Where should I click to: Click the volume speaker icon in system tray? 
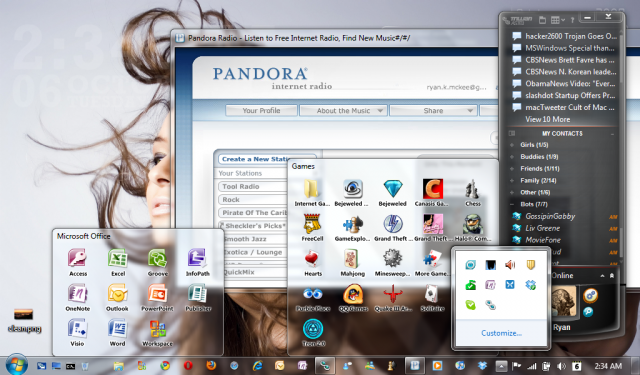pos(562,366)
